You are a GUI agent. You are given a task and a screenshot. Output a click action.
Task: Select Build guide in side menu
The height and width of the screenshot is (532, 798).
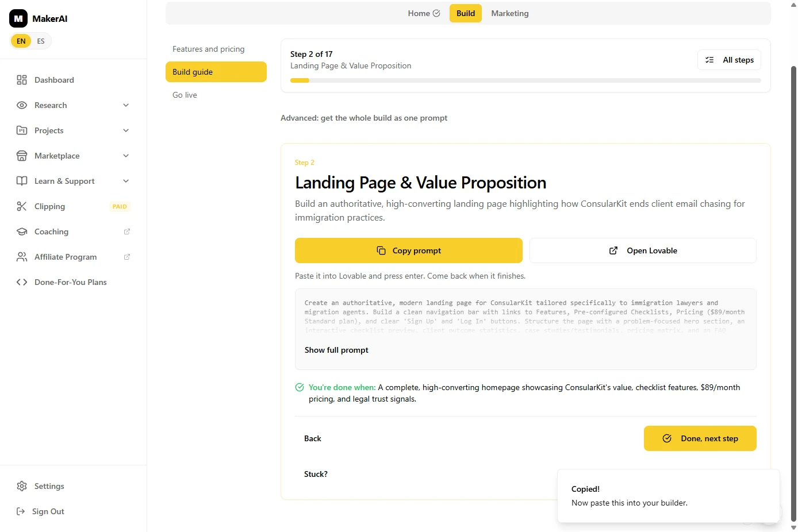click(x=216, y=72)
